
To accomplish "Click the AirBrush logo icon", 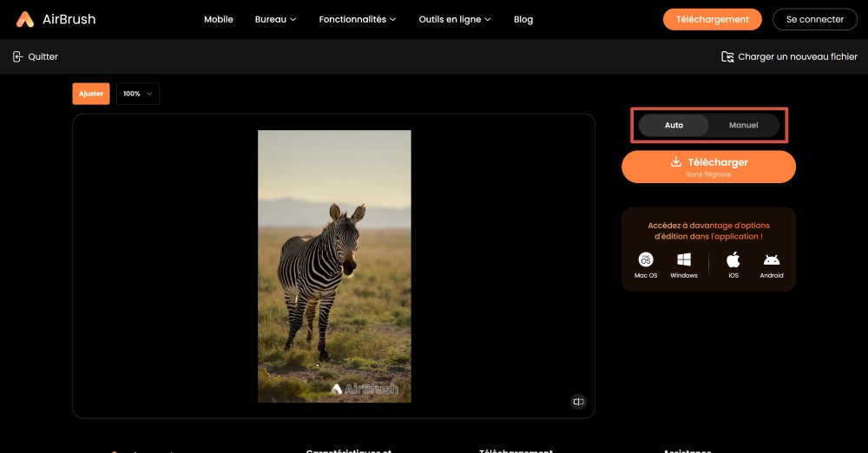I will pyautogui.click(x=25, y=19).
